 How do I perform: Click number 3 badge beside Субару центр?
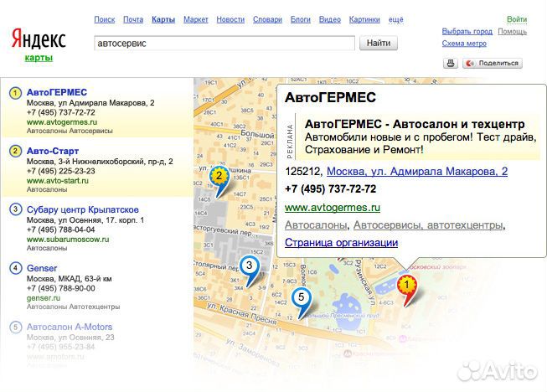click(x=15, y=209)
